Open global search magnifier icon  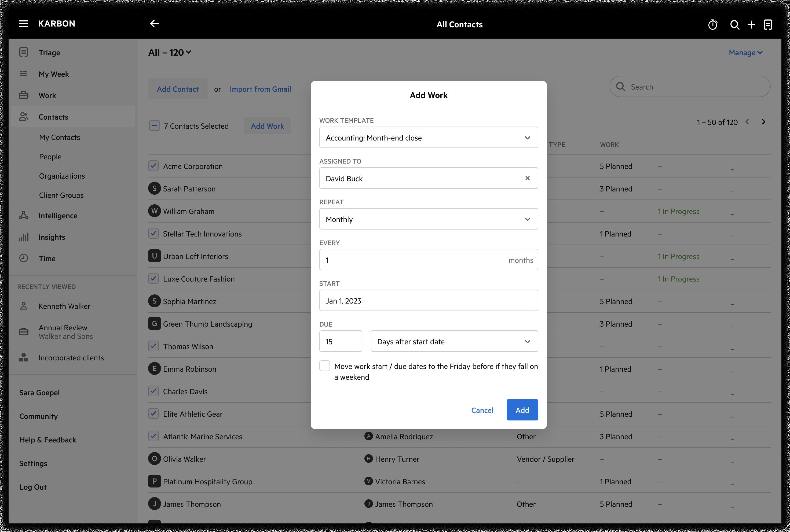click(x=735, y=25)
